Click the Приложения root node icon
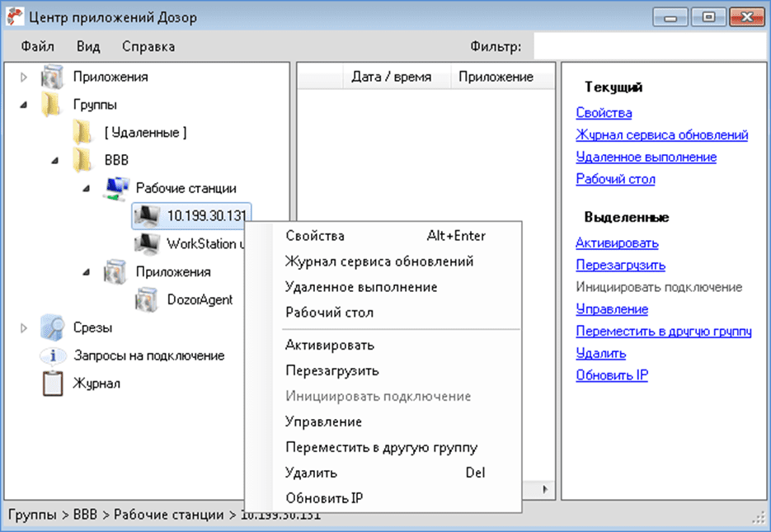This screenshot has height=532, width=771. (x=51, y=78)
